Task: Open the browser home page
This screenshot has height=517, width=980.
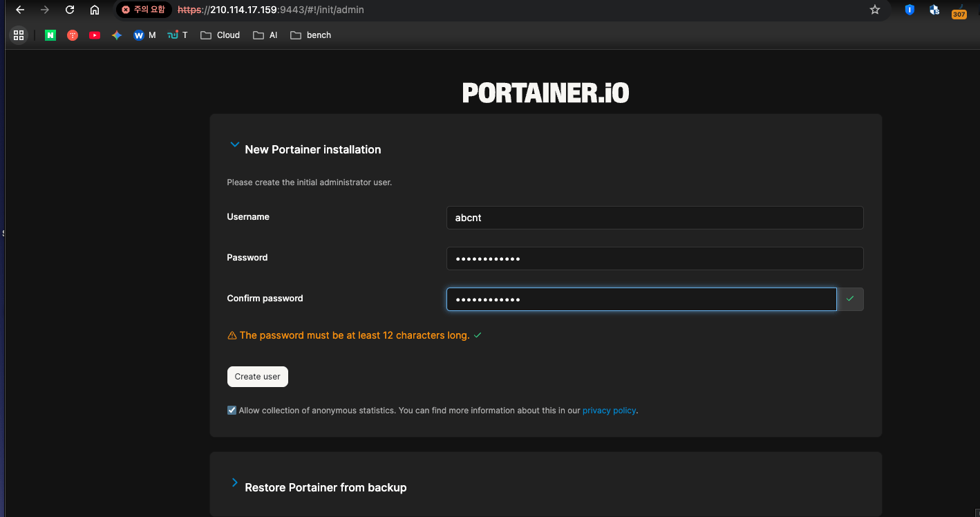Action: [x=95, y=10]
